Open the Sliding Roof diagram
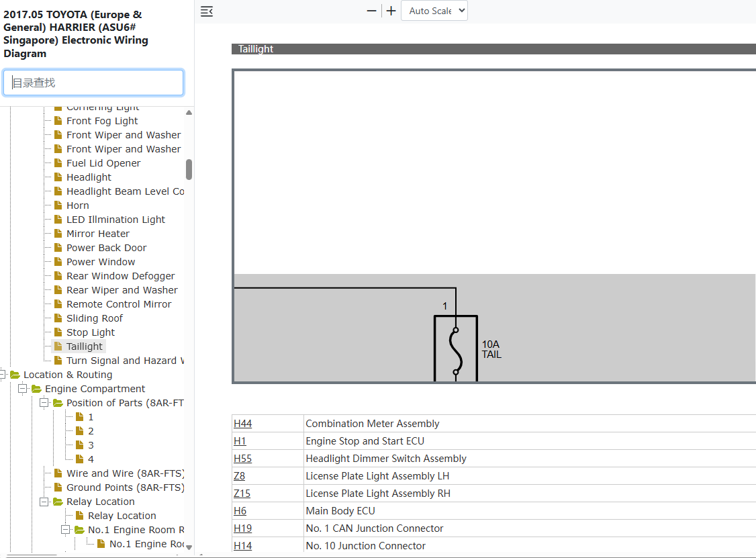This screenshot has height=558, width=756. pyautogui.click(x=95, y=318)
